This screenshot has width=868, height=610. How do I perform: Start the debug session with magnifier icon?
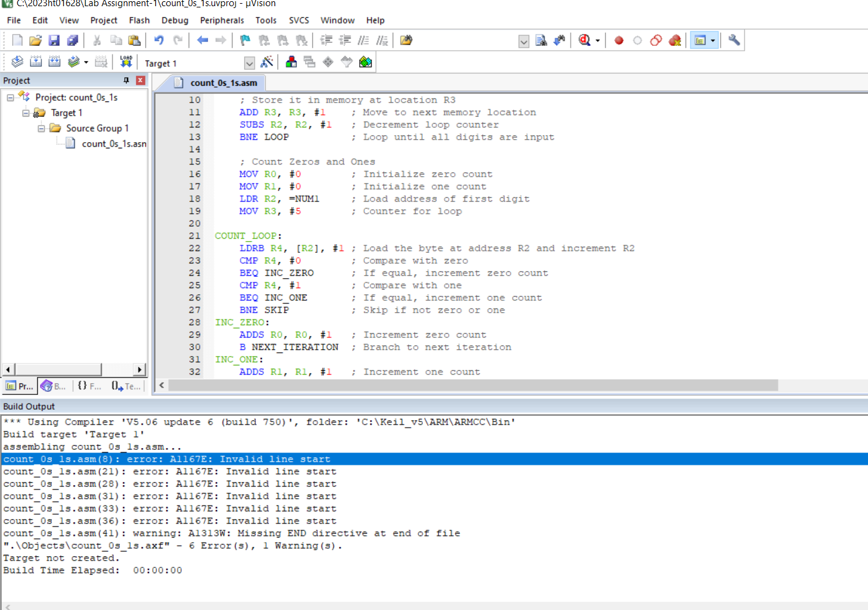[584, 40]
